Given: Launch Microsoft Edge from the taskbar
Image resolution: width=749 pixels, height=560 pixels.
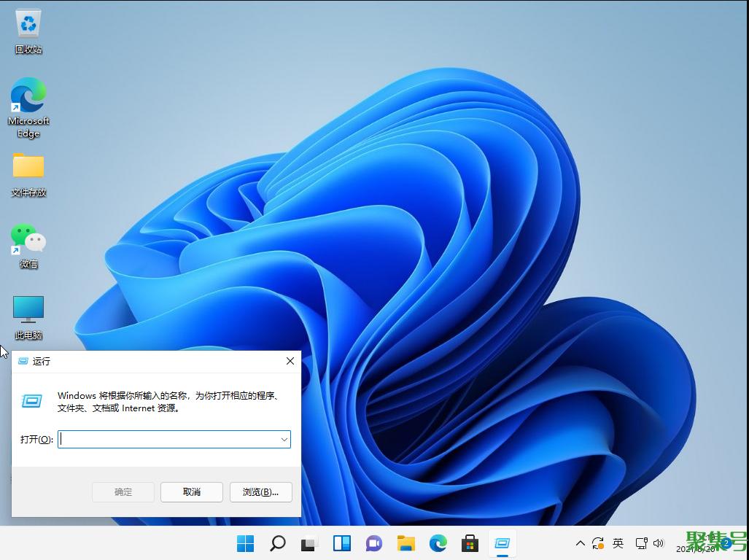Looking at the screenshot, I should [438, 543].
